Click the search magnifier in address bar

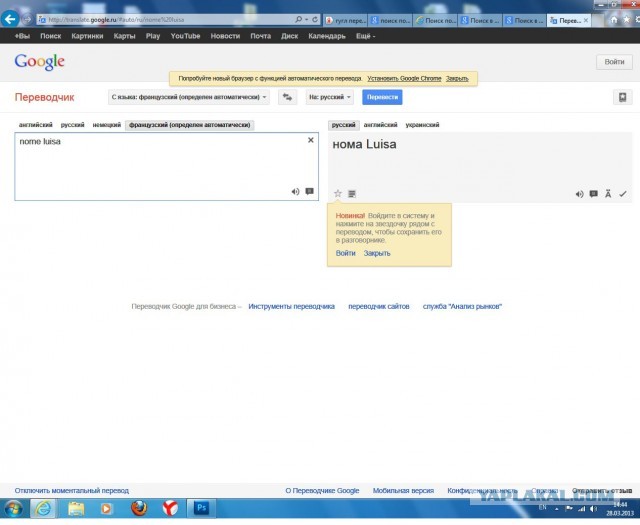pyautogui.click(x=299, y=20)
